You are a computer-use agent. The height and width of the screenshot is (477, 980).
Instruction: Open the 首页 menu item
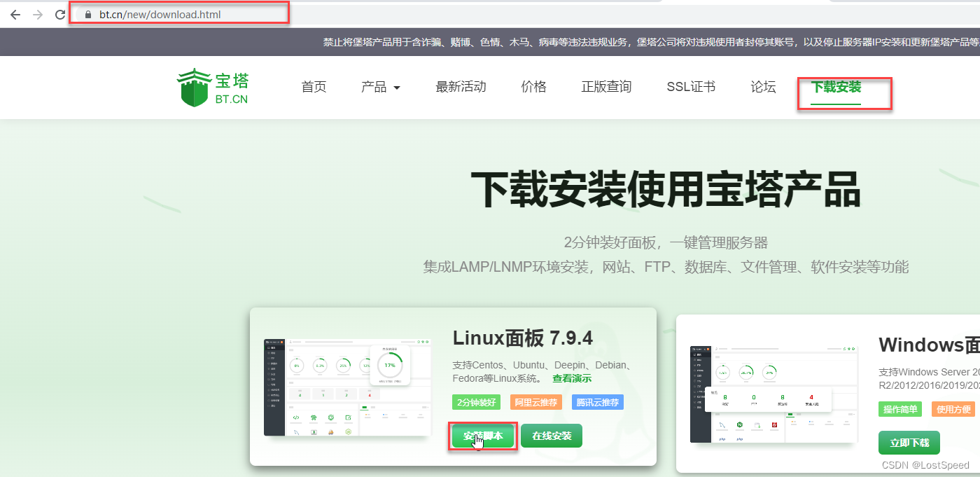pos(313,87)
